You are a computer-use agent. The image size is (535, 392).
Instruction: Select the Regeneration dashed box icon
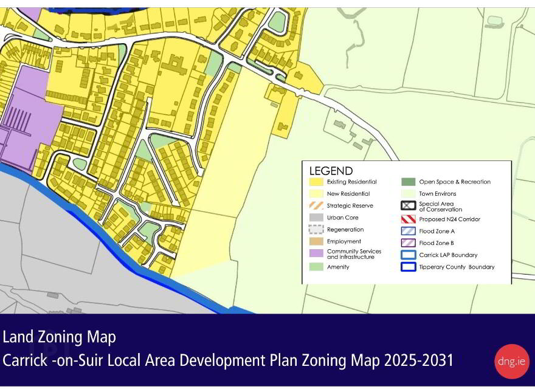[316, 229]
